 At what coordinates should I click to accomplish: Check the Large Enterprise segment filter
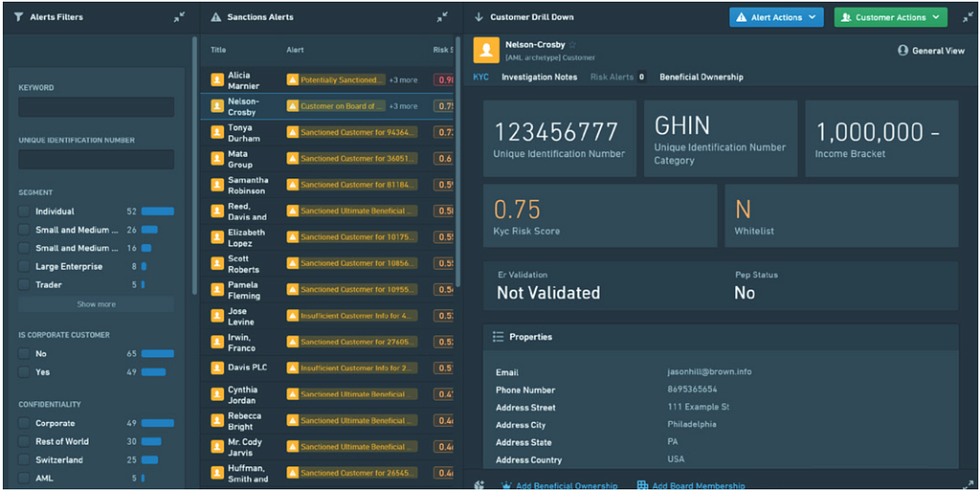coord(24,266)
